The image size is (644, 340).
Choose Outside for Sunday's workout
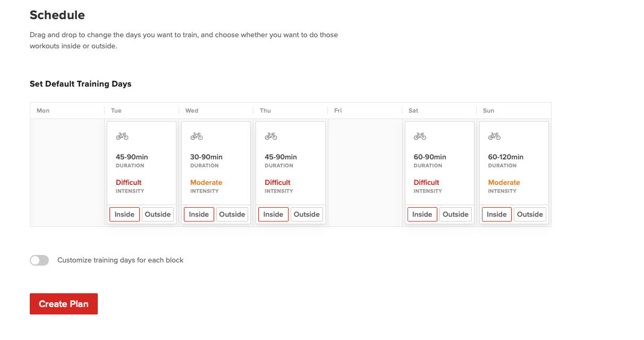coord(530,215)
